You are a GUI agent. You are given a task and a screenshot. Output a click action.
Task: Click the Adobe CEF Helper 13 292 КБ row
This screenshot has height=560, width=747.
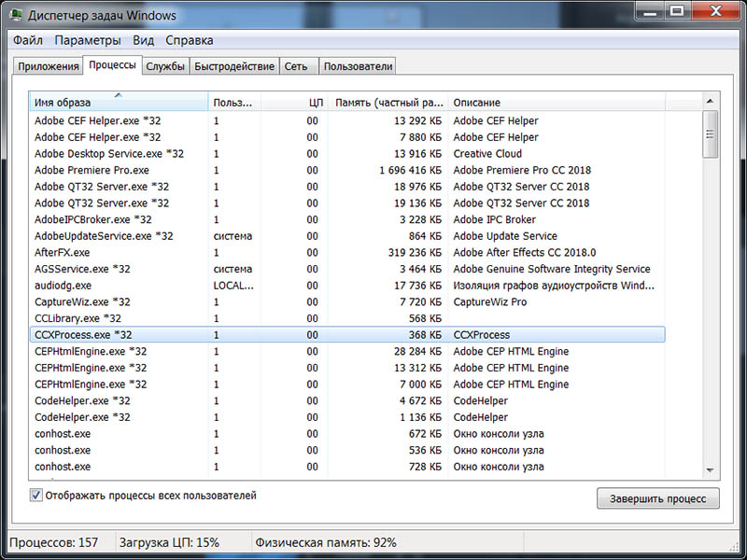[347, 121]
